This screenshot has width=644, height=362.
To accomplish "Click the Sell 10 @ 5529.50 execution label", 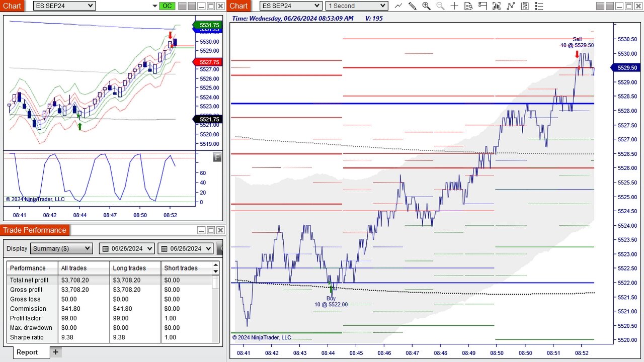I will [x=577, y=42].
